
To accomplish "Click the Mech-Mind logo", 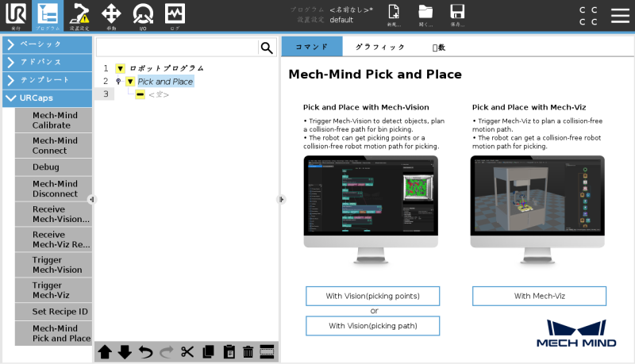I will 576,334.
